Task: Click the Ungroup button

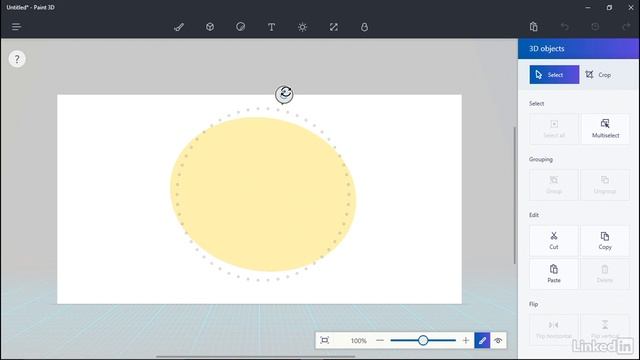Action: [605, 185]
